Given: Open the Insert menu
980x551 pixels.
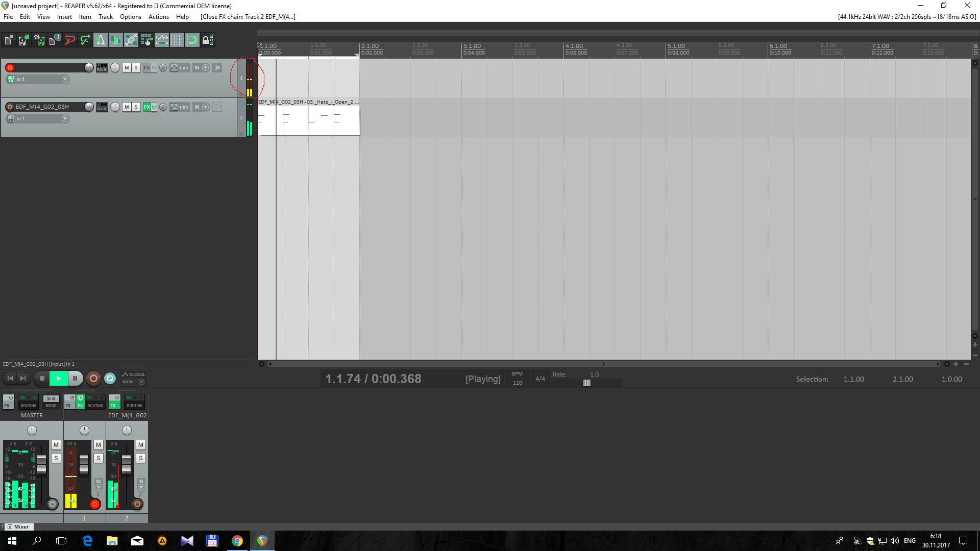Looking at the screenshot, I should (x=64, y=17).
